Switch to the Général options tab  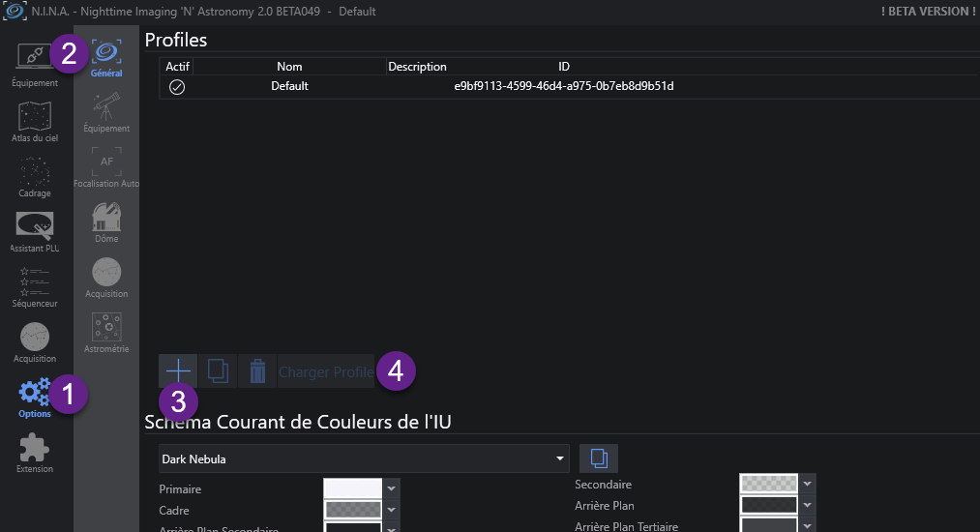click(106, 59)
